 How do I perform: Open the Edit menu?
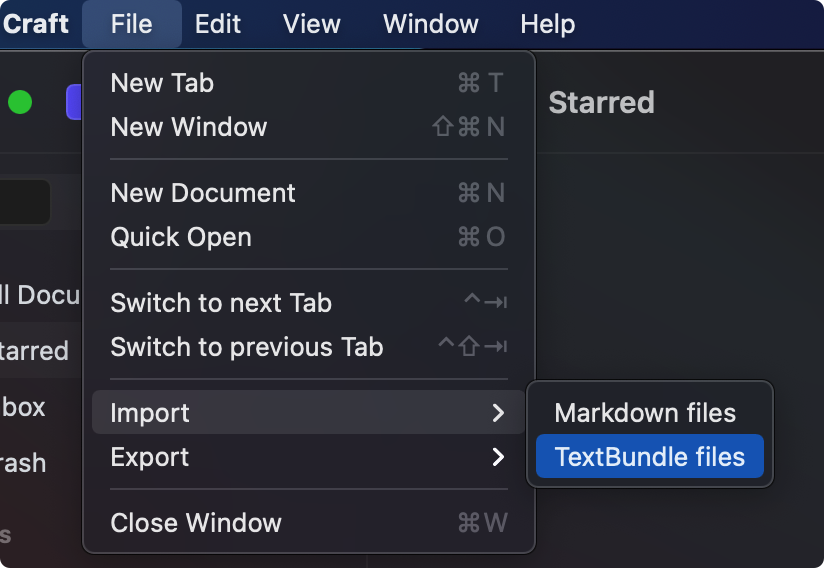[217, 23]
